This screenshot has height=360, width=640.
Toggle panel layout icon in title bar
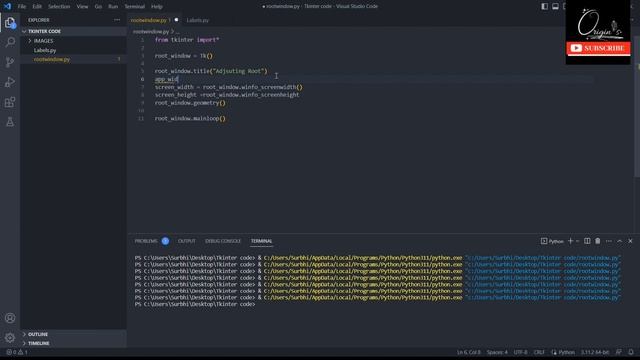[555, 6]
